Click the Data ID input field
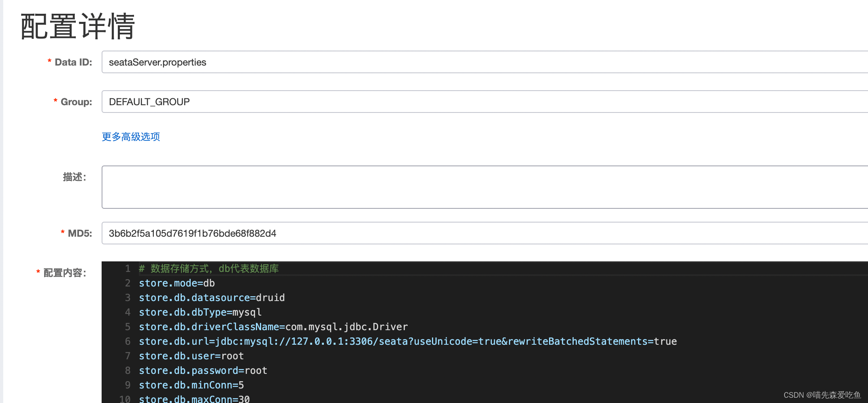 [485, 62]
